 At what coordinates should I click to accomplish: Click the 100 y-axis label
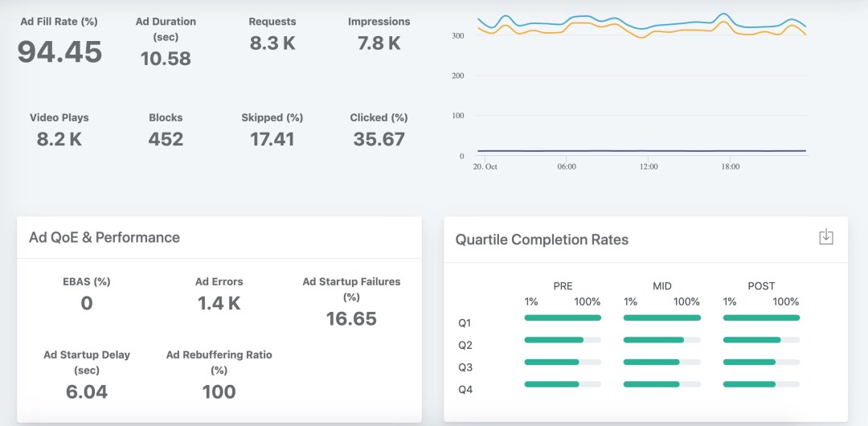click(458, 116)
